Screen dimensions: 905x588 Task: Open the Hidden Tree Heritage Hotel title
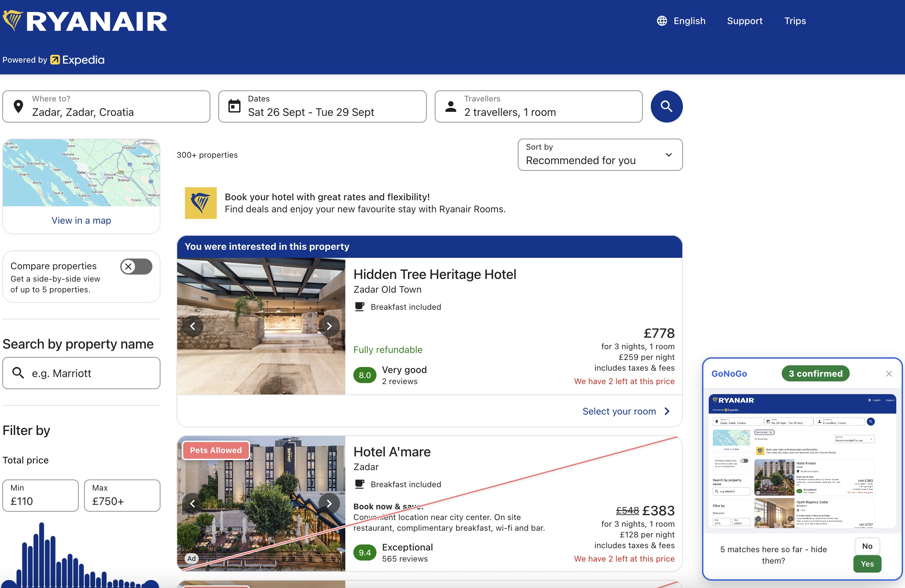click(x=435, y=275)
